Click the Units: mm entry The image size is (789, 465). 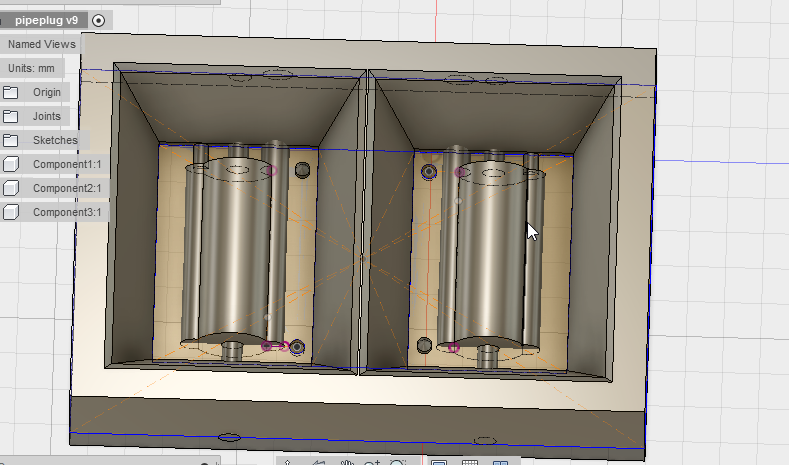[31, 68]
